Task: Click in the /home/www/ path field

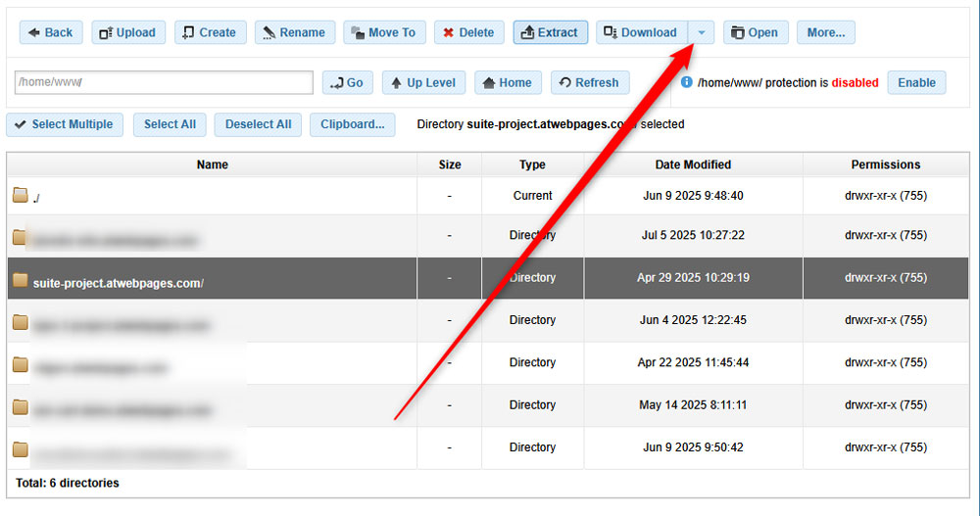Action: (x=164, y=82)
